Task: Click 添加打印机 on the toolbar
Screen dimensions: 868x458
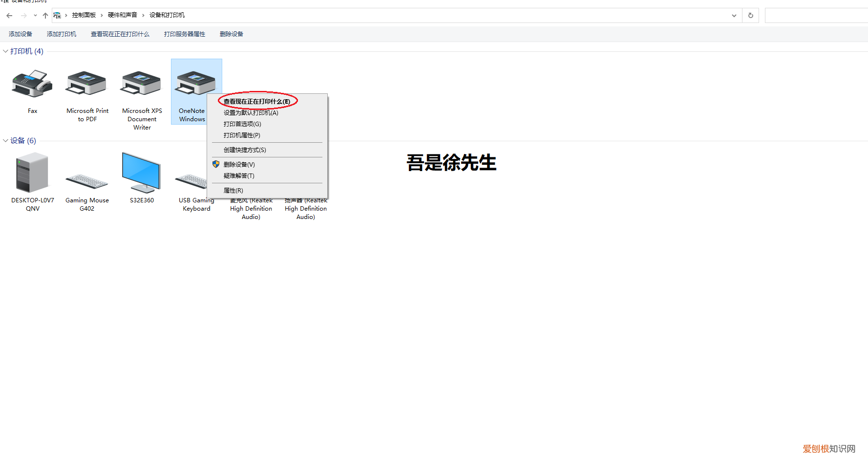Action: point(62,34)
